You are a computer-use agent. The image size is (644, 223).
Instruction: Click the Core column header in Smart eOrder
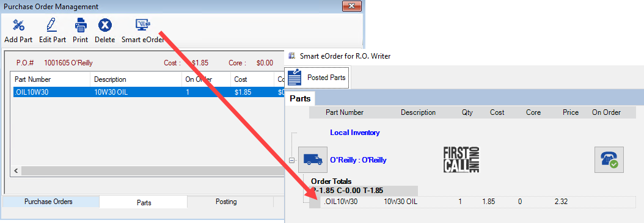click(x=533, y=112)
